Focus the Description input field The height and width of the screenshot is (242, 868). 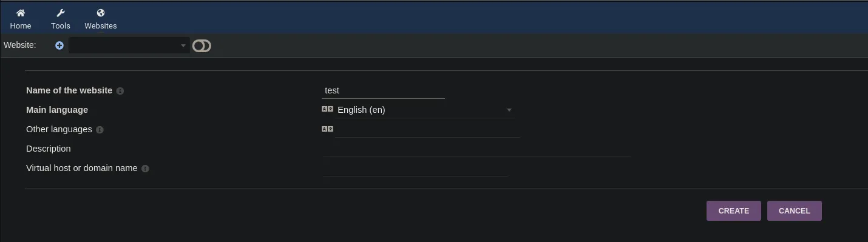click(x=476, y=149)
